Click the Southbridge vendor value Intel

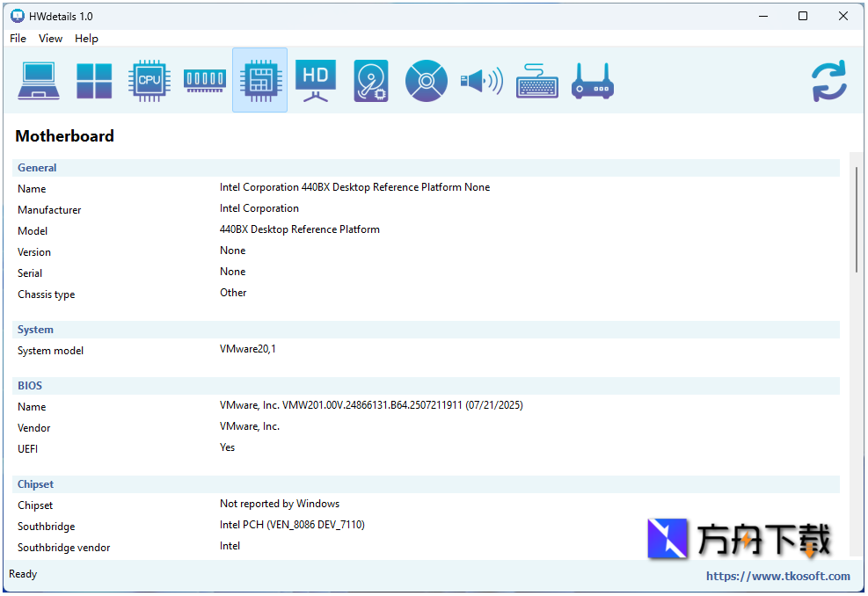pos(230,546)
